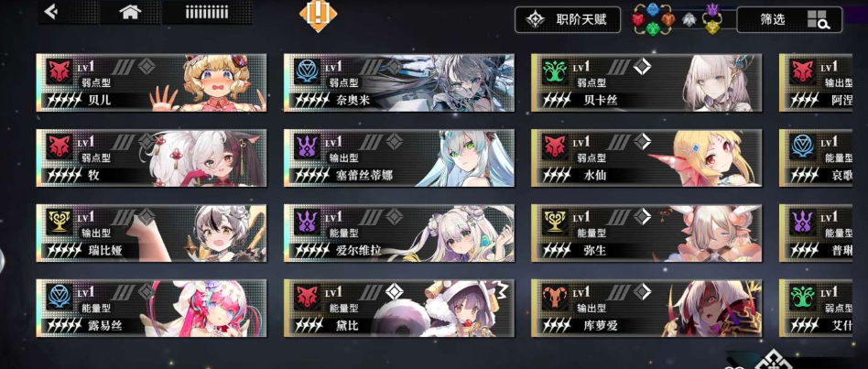Screen dimensions: 868x369
Task: Open character card 库萝爱
Action: coord(646,309)
